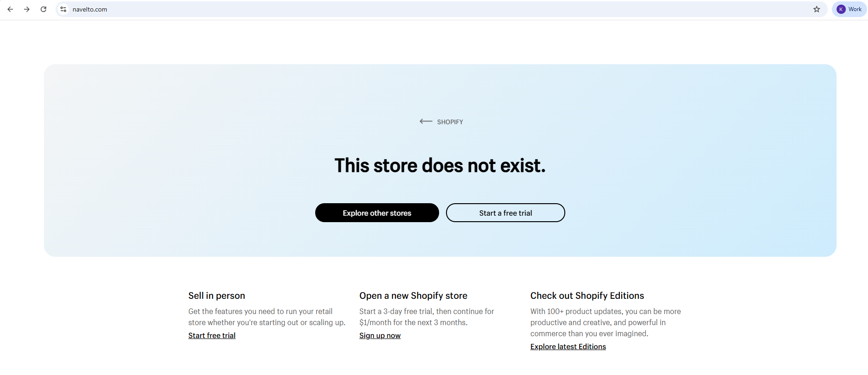Click the 'This store does not exist.' heading
Viewport: 868px width, 375px height.
point(440,165)
